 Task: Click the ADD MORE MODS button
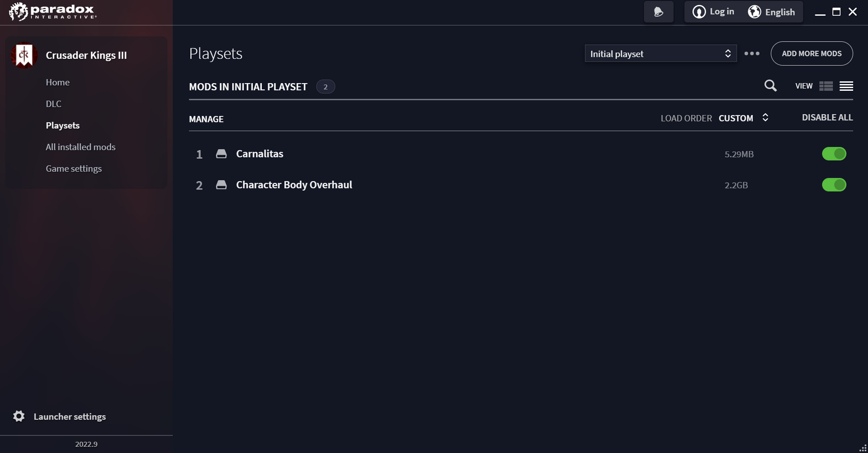click(x=811, y=53)
